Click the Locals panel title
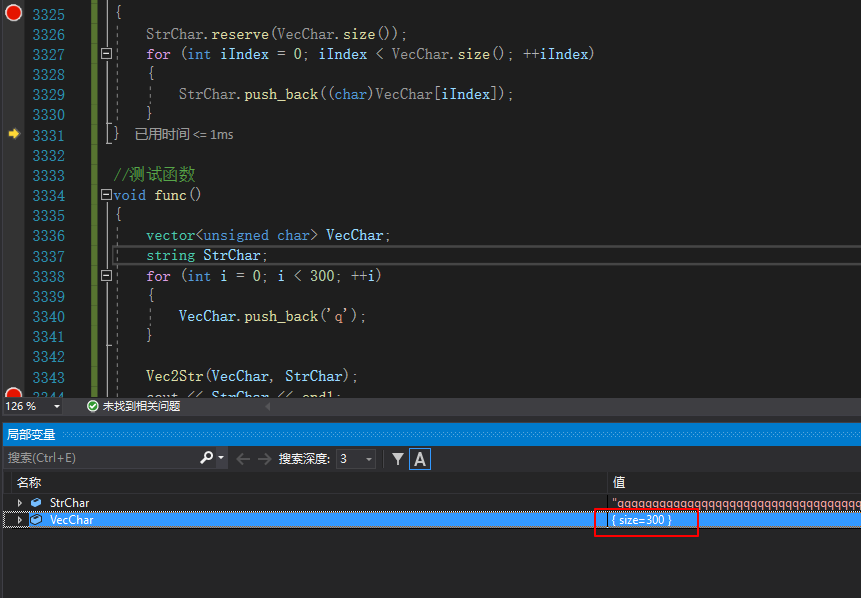This screenshot has height=598, width=861. coord(31,434)
